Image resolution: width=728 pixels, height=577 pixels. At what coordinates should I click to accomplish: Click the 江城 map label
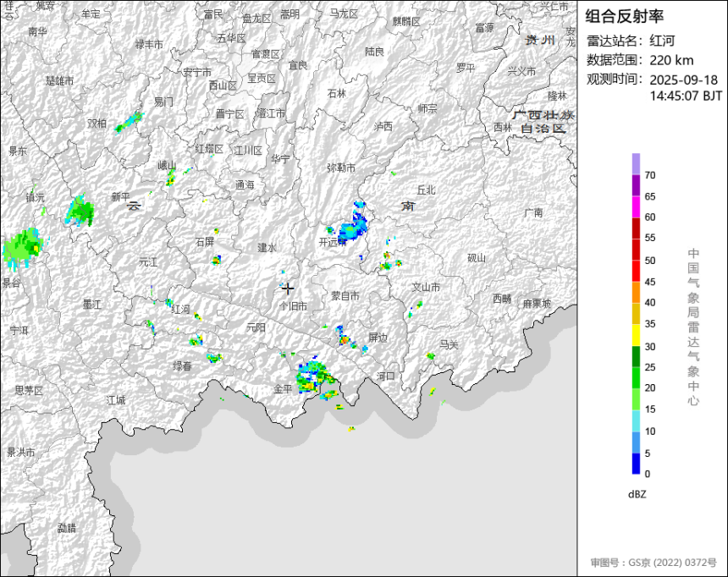tap(116, 400)
